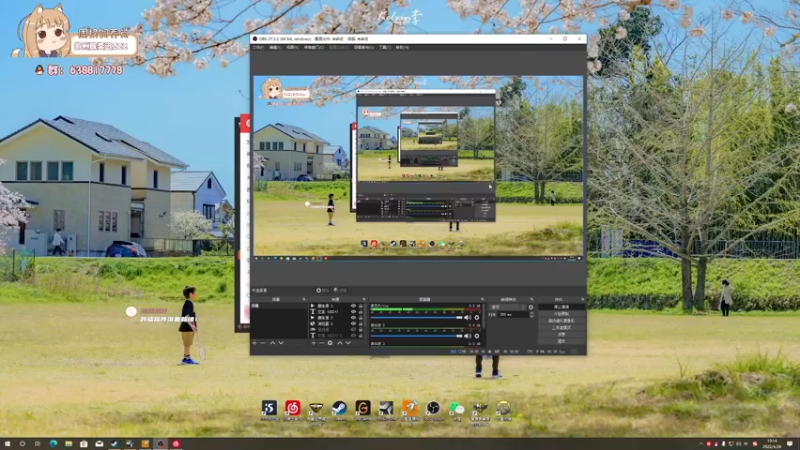Screen dimensions: 800x450
Task: Remove selected scene with minus icon
Action: pos(263,343)
